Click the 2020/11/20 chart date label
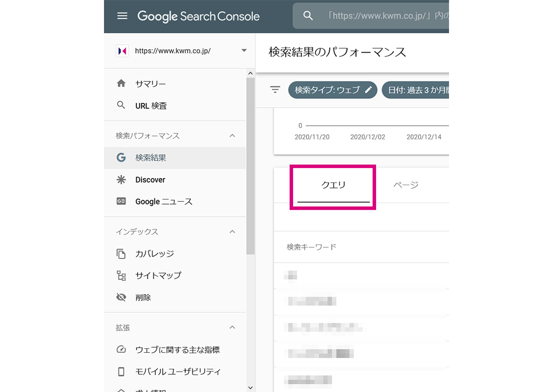The image size is (553, 392). click(x=312, y=137)
